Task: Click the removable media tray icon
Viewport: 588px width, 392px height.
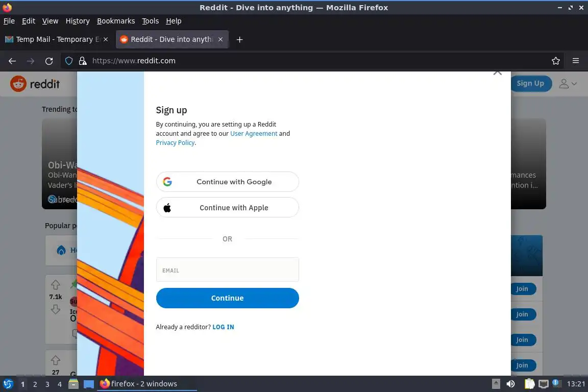Action: (496, 384)
